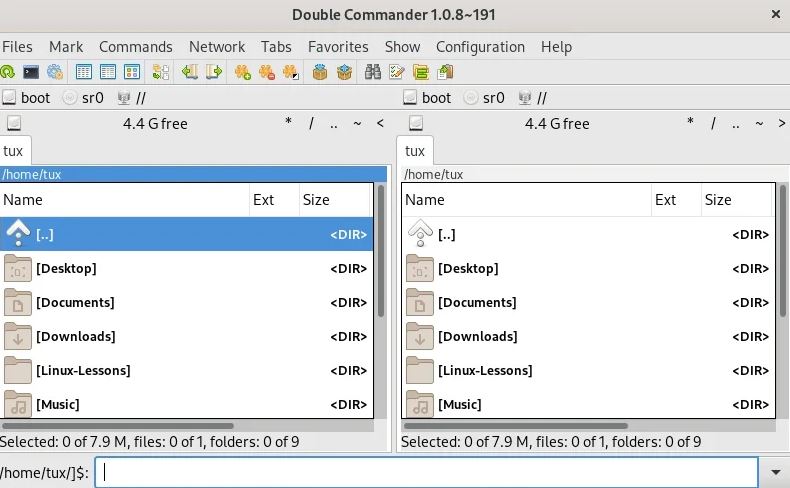Switch to brief view toolbar icon
This screenshot has width=790, height=488.
[x=84, y=72]
